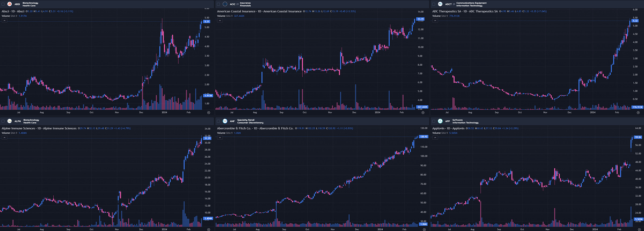Click the 5.31 last price label
Image resolution: width=644 pixels, height=231 pixels.
coord(207,21)
